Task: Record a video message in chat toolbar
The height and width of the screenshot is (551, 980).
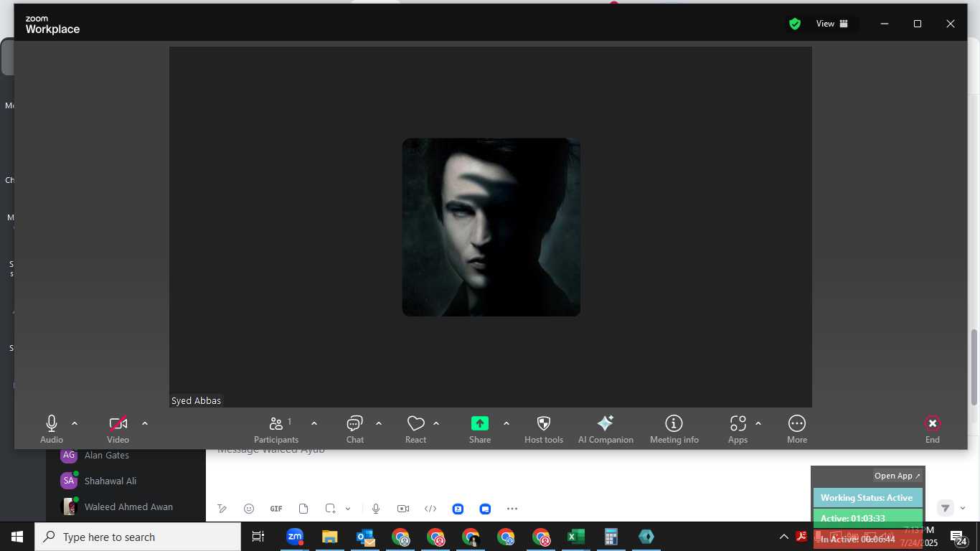Action: pyautogui.click(x=403, y=509)
